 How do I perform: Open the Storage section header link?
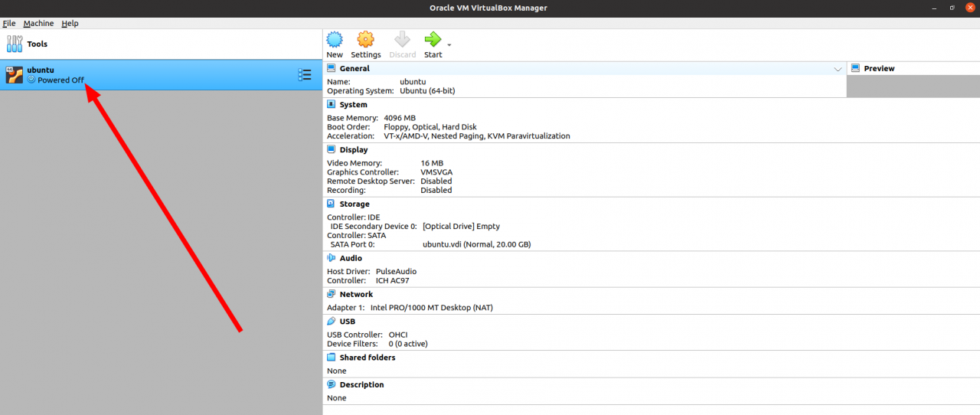(354, 204)
